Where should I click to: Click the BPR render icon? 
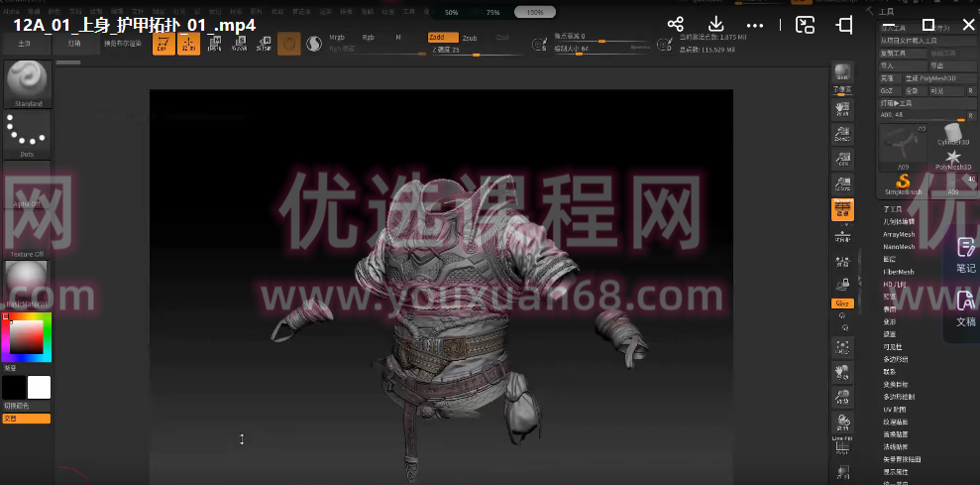pos(842,74)
